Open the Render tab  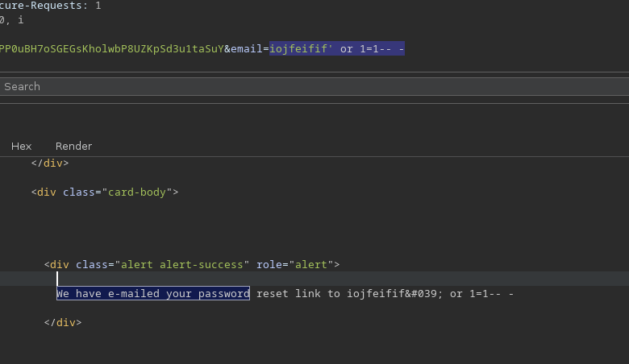tap(73, 146)
